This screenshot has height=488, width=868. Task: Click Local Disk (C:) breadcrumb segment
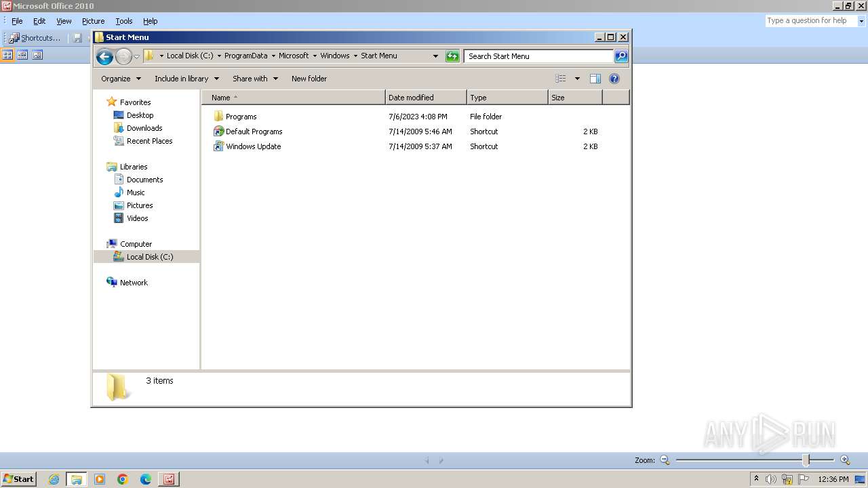coord(190,56)
